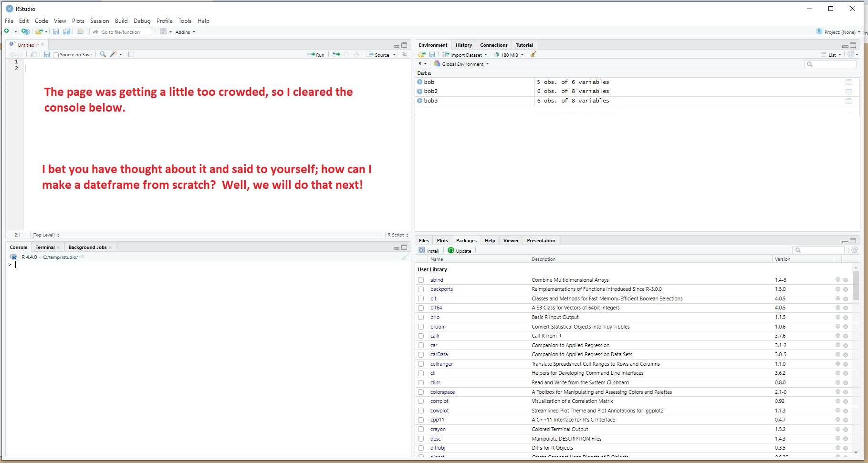Open the Import Dataset dropdown
868x463 pixels.
coord(465,55)
